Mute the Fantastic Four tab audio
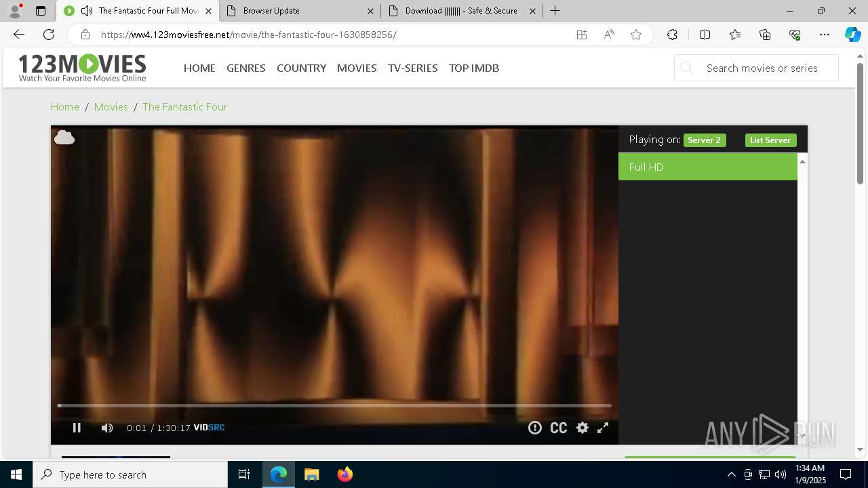 tap(86, 11)
